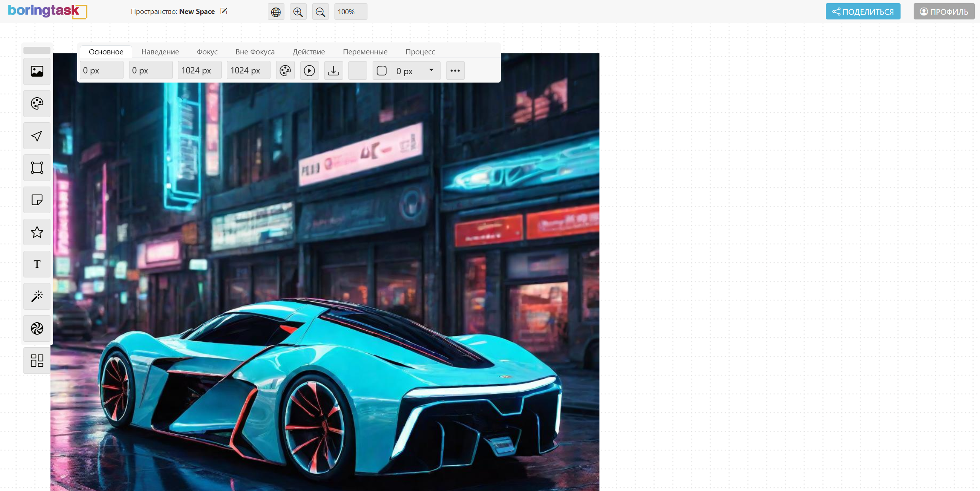The image size is (980, 491).
Task: Click the 100% zoom level field
Action: 350,12
